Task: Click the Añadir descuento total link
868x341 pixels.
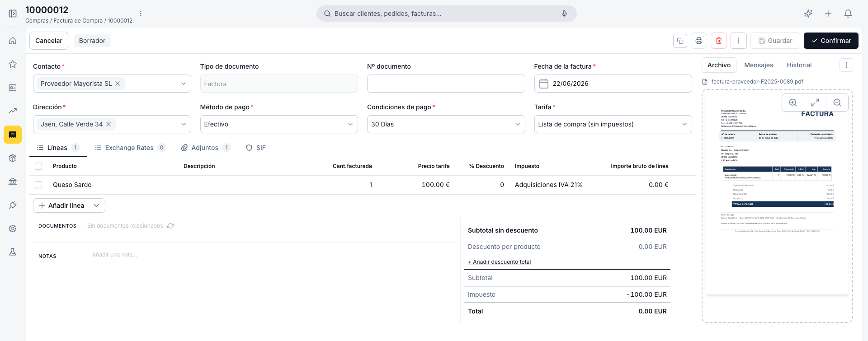Action: click(499, 262)
